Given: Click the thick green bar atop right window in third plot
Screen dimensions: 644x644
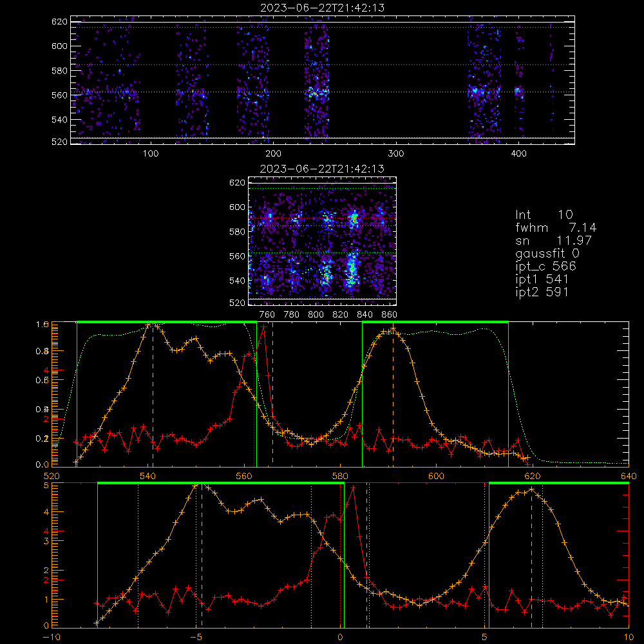Looking at the screenshot, I should pyautogui.click(x=435, y=323).
